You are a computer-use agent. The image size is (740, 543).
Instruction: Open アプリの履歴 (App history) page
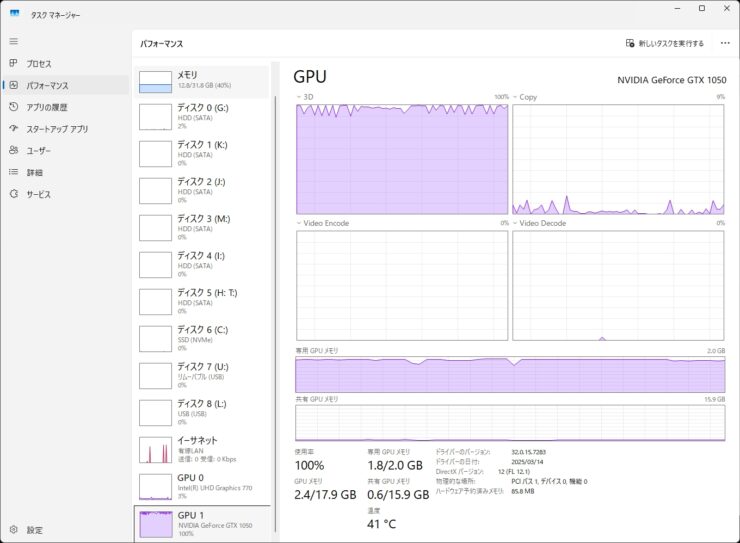(x=46, y=107)
